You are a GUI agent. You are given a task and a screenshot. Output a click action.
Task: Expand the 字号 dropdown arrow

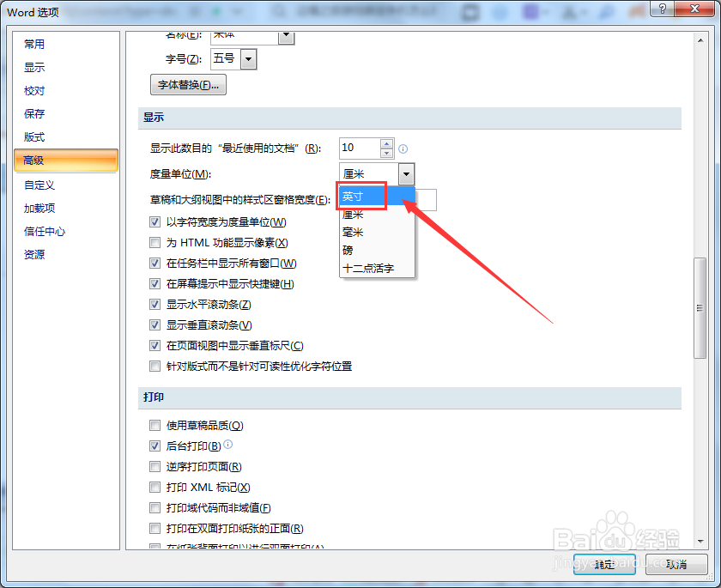pyautogui.click(x=249, y=59)
